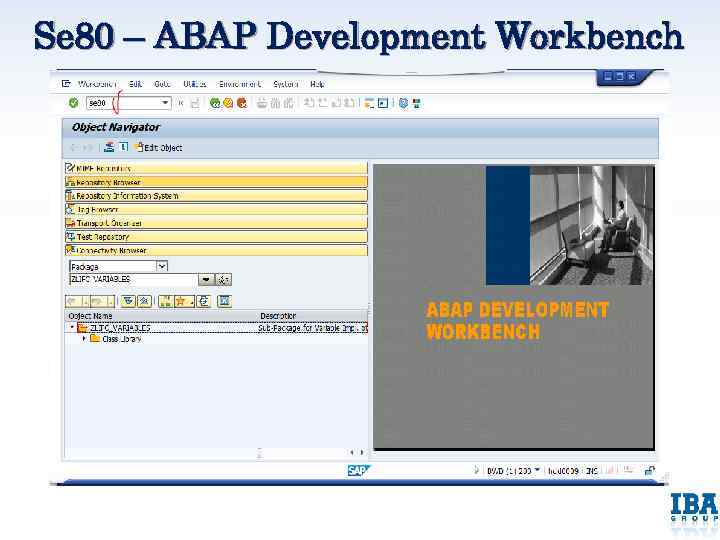Image resolution: width=720 pixels, height=540 pixels.
Task: Open the System menu
Action: (286, 84)
